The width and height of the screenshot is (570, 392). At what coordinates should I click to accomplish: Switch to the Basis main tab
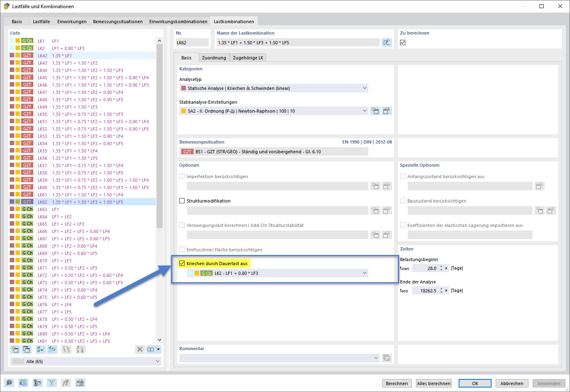pos(17,22)
